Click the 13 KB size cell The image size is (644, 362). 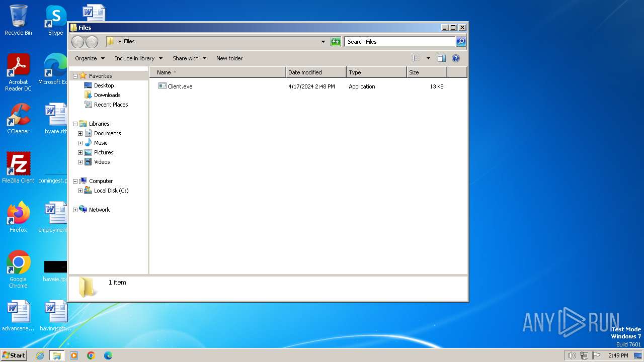[x=437, y=86]
